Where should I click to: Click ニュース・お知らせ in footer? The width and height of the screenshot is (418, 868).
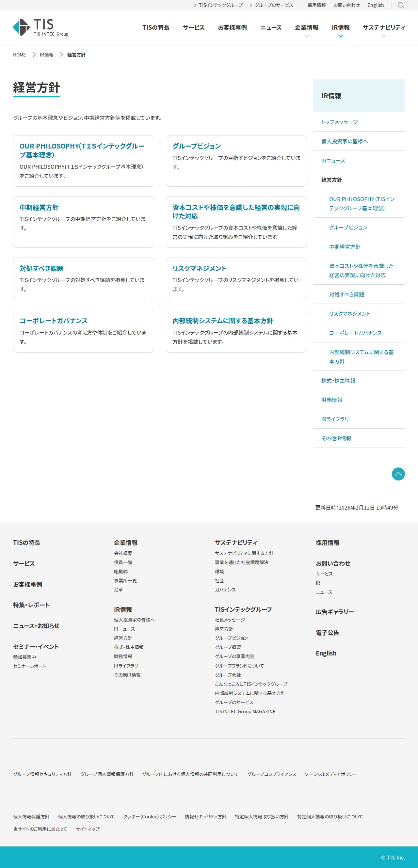click(x=36, y=626)
